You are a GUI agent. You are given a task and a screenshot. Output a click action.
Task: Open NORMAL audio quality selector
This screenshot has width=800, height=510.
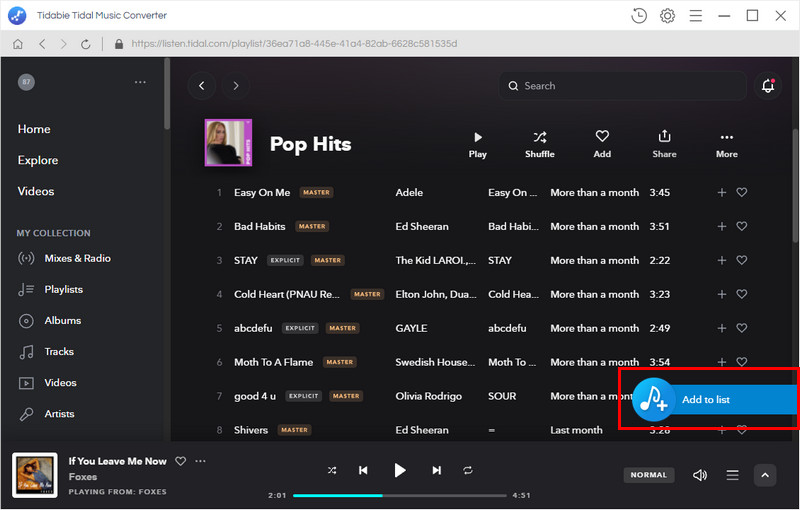[648, 475]
